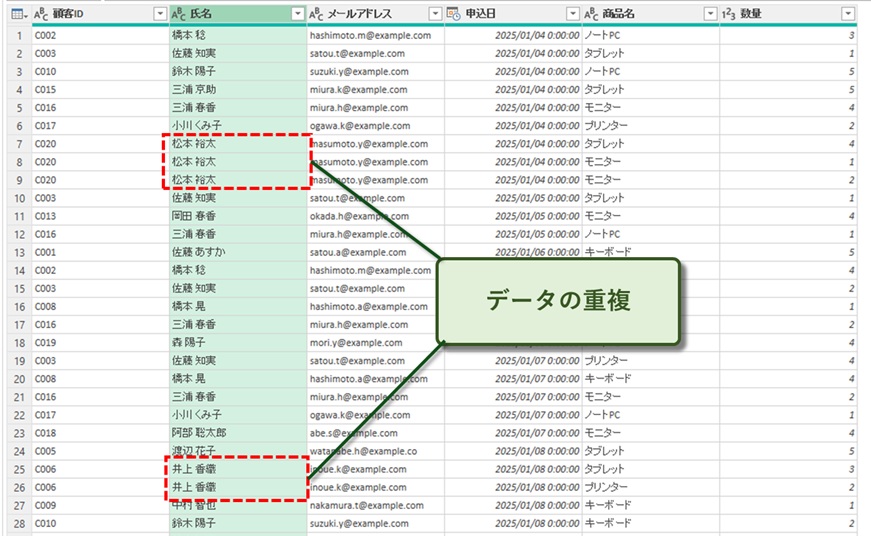Click the ABC data type icon for 氏名
The image size is (871, 536).
point(178,14)
